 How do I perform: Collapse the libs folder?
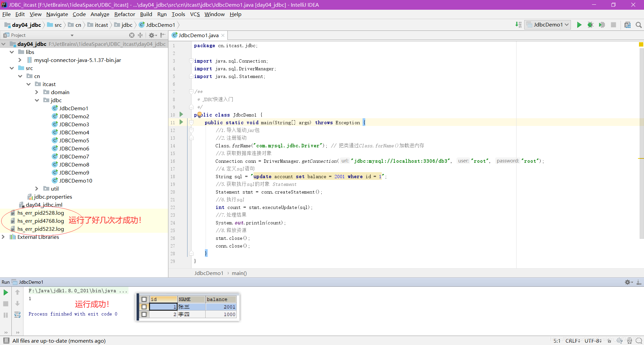[12, 52]
